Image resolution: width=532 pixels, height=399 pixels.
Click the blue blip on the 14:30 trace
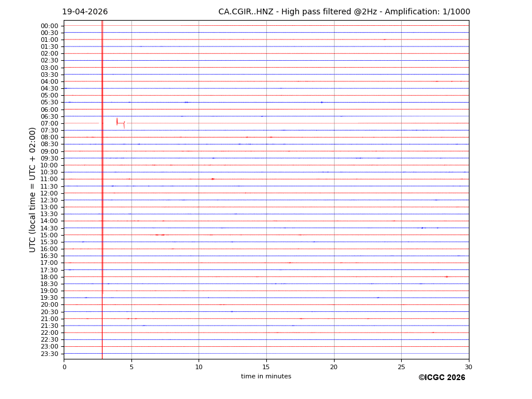422,228
